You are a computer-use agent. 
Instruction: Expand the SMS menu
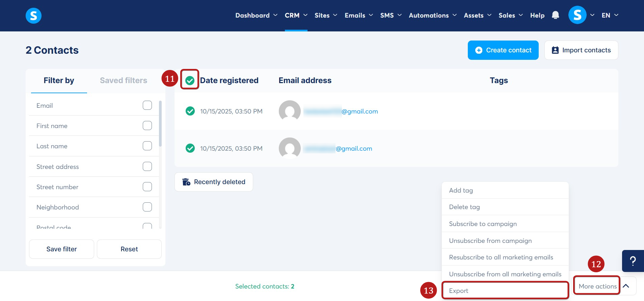click(391, 15)
